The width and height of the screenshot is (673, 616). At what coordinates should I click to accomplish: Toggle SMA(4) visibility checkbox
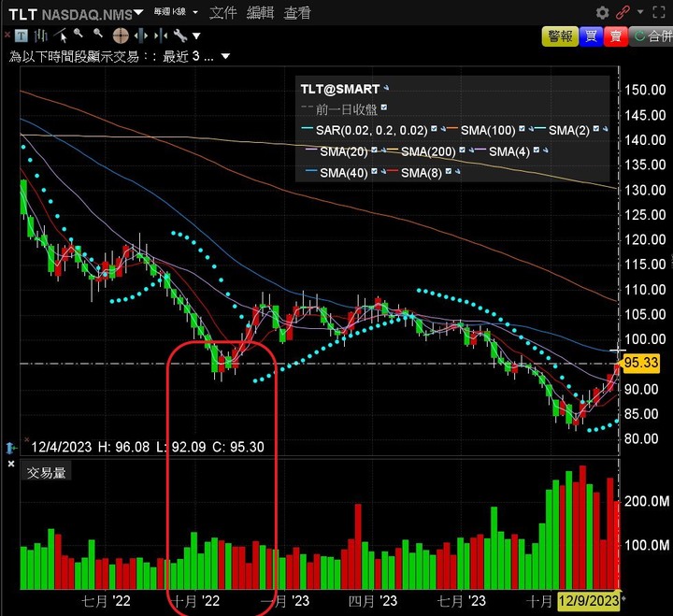pos(537,150)
